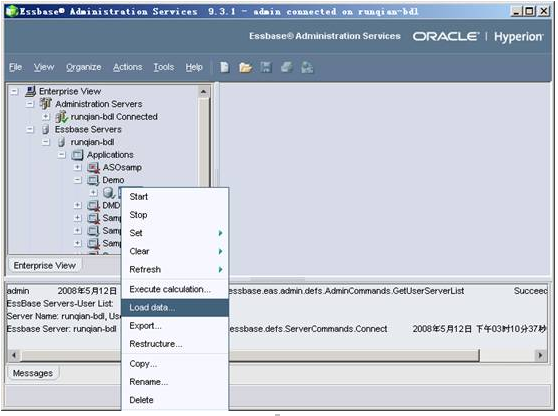
Task: Click the database icon under Demo
Action: coord(109,193)
